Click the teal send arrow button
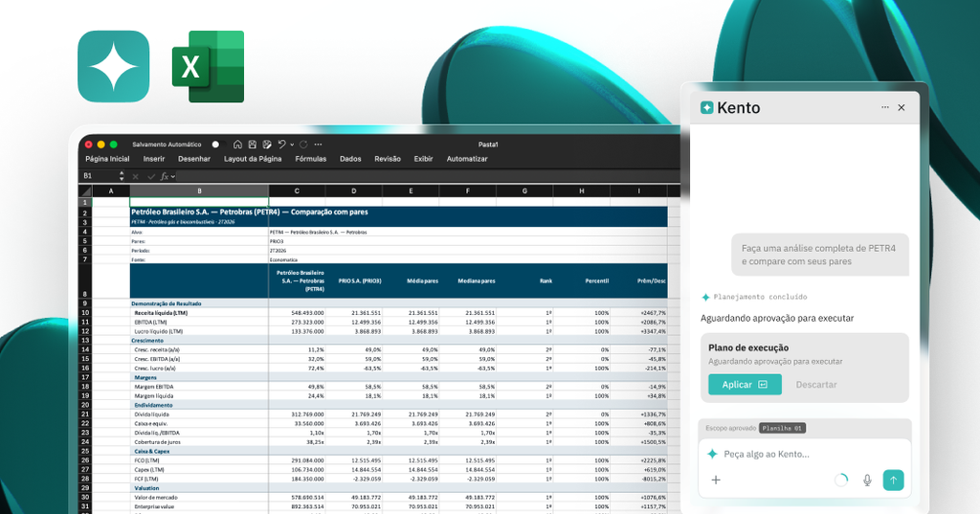Viewport: 980px width, 514px height. point(893,480)
